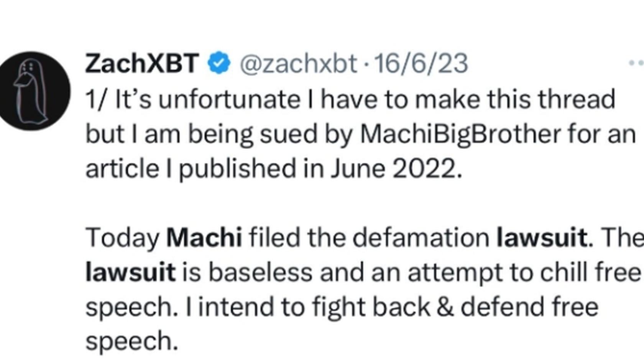Click the word "baseless"
644x362 pixels.
(260, 272)
